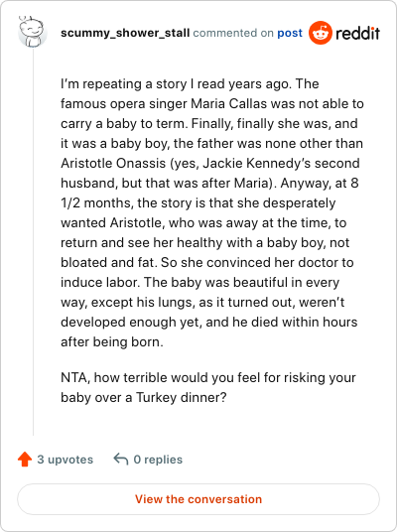The image size is (397, 532).
Task: Select the "3 upvotes" count label
Action: 65,460
